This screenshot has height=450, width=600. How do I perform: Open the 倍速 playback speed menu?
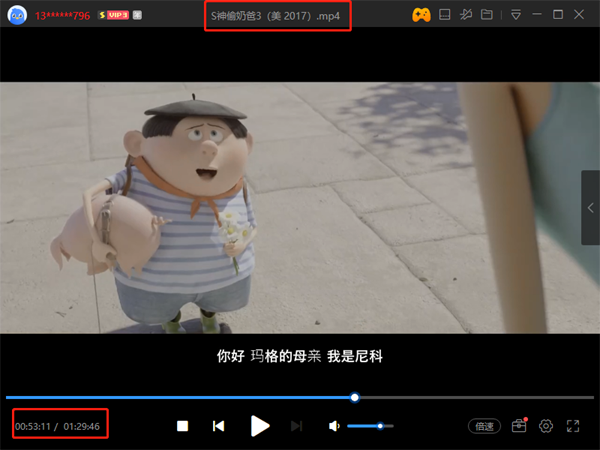pyautogui.click(x=485, y=426)
